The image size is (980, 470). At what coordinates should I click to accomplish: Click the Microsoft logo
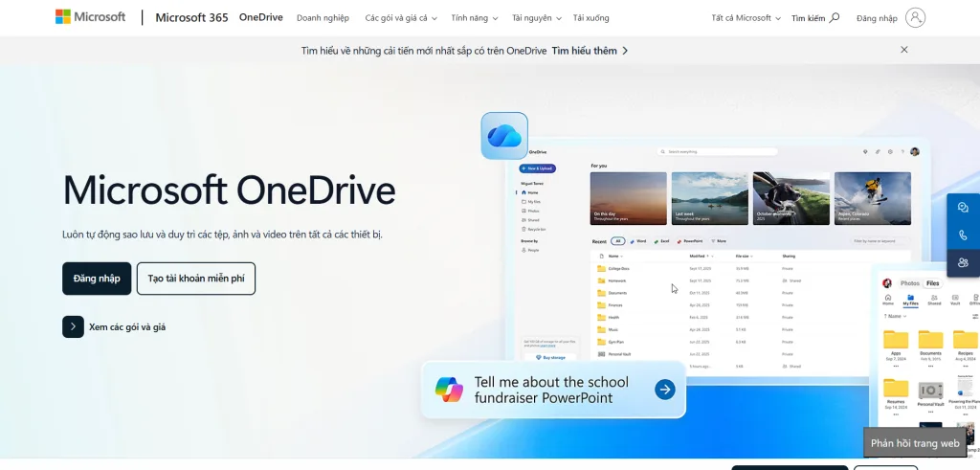click(90, 17)
